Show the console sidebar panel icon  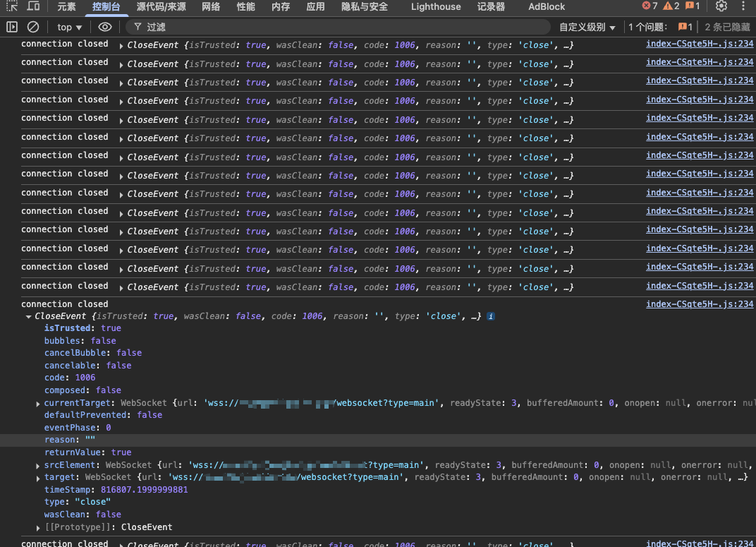tap(12, 27)
